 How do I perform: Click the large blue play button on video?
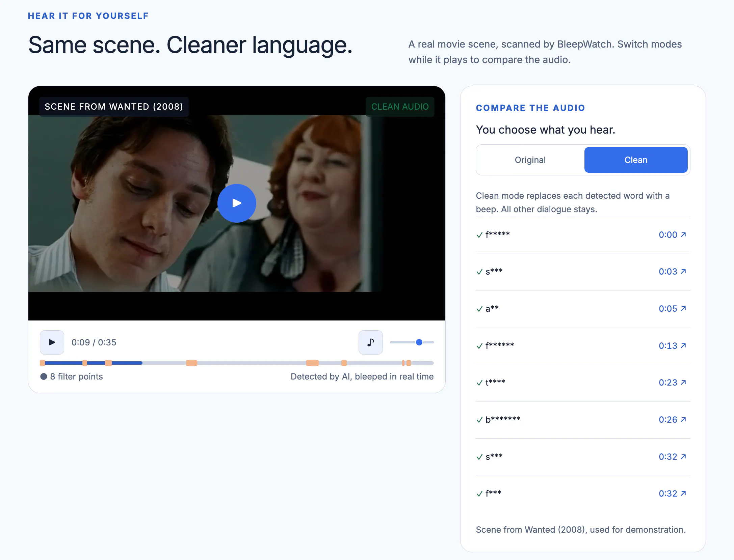(237, 203)
